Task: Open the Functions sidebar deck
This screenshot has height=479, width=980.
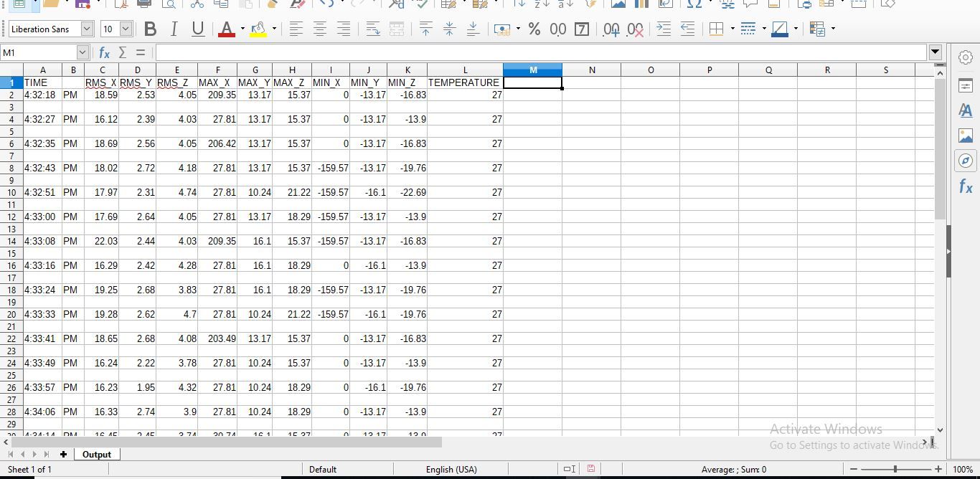Action: coord(966,186)
